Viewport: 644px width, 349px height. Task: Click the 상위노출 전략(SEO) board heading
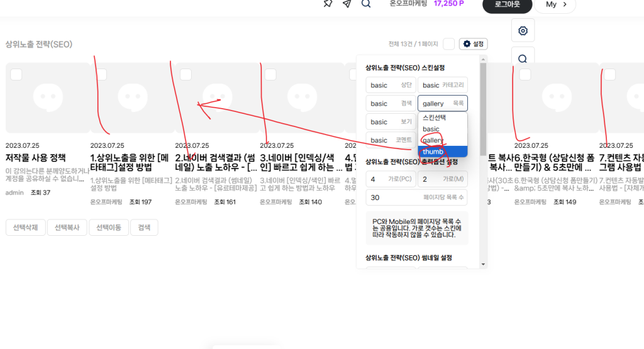coord(38,45)
